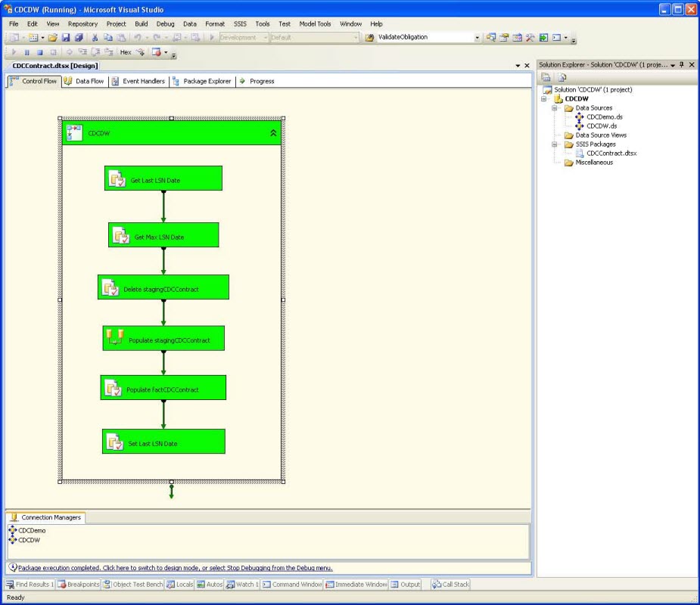Pause debugging with the Break All icon
The height and width of the screenshot is (605, 700).
(x=26, y=52)
